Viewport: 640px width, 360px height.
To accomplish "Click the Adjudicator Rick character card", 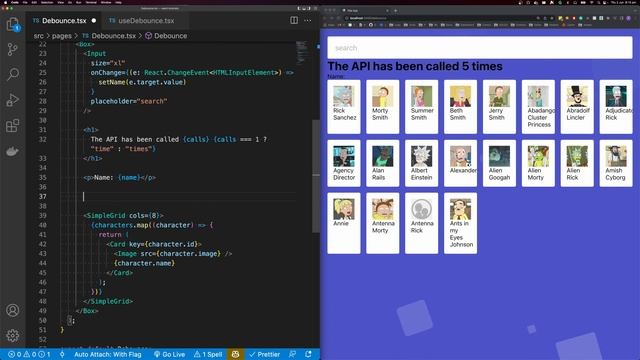I will [616, 107].
